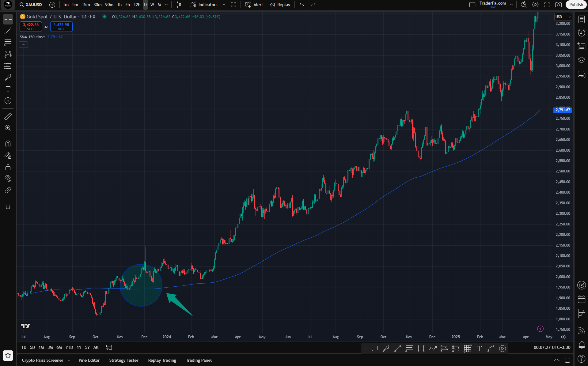
Task: Switch chart to fullscreen mode
Action: click(x=547, y=5)
